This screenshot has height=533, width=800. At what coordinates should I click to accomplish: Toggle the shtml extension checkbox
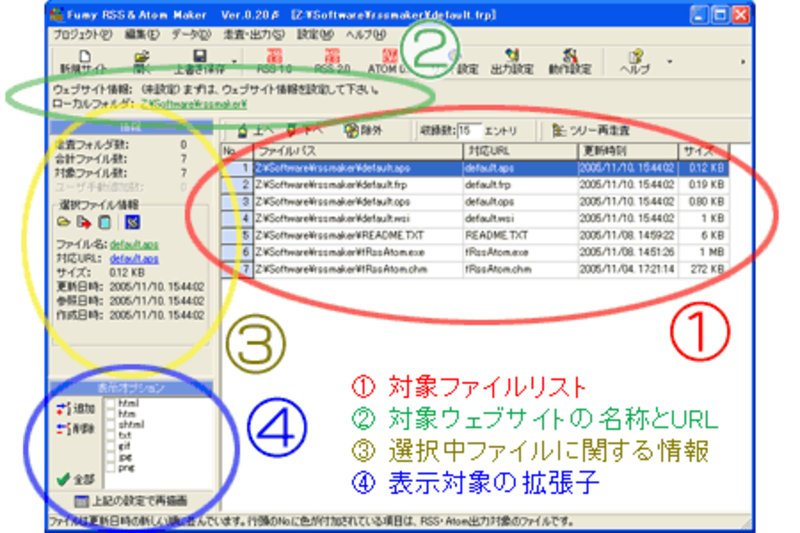tap(111, 425)
